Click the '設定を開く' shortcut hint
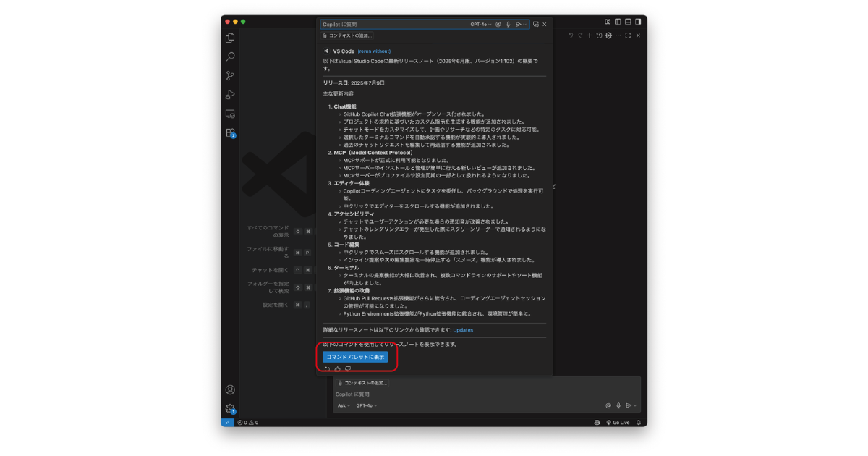Viewport: 868px width, 456px height. [276, 305]
